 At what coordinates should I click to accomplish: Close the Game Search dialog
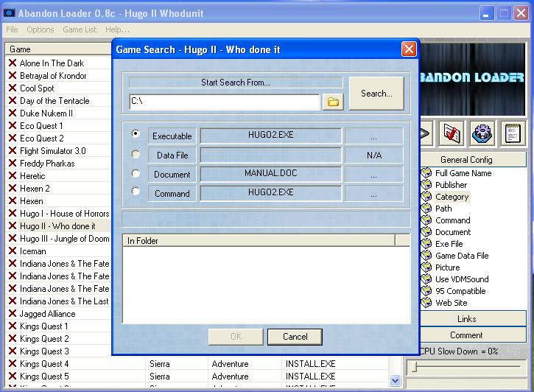pos(409,49)
